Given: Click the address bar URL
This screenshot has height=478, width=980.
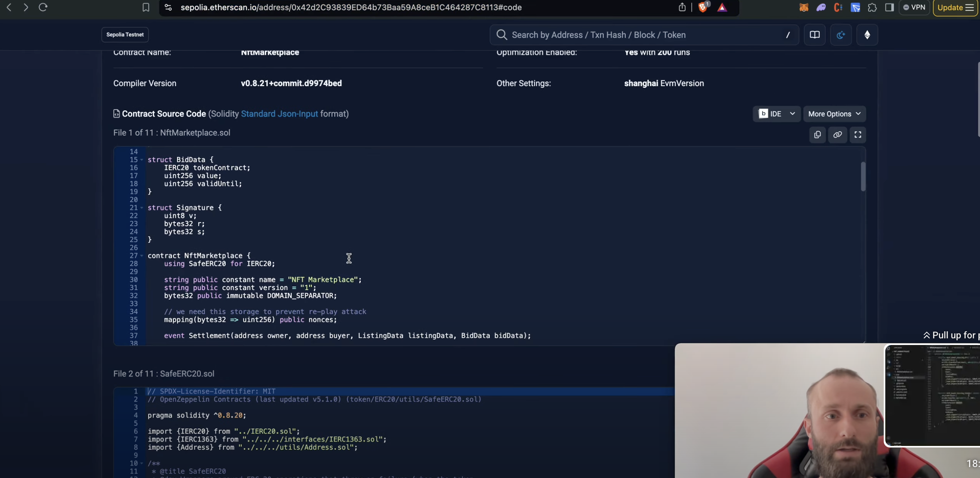Looking at the screenshot, I should [351, 7].
